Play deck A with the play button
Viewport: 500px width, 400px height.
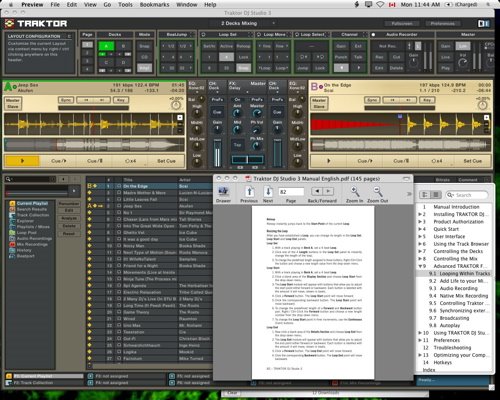tap(22, 161)
